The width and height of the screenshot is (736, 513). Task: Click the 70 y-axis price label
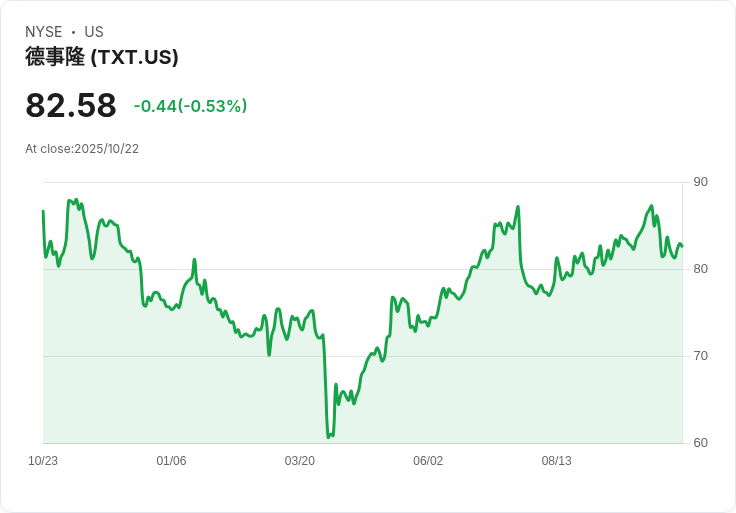point(700,356)
